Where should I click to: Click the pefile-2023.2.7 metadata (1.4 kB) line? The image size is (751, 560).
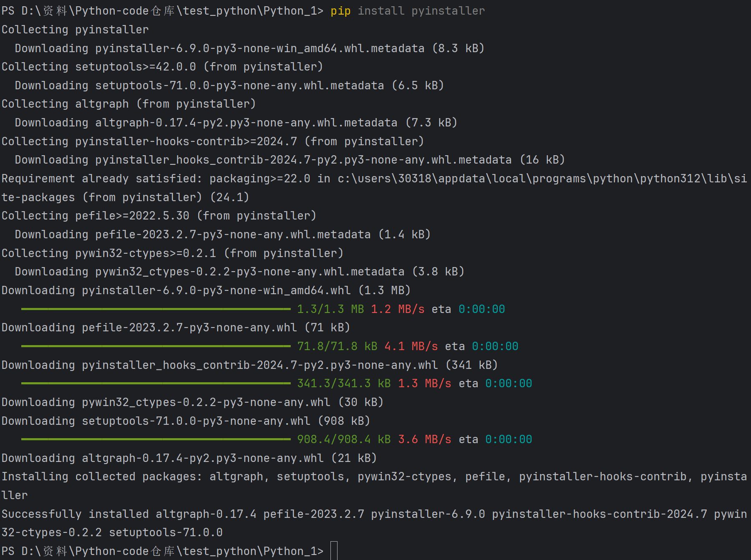(x=223, y=235)
